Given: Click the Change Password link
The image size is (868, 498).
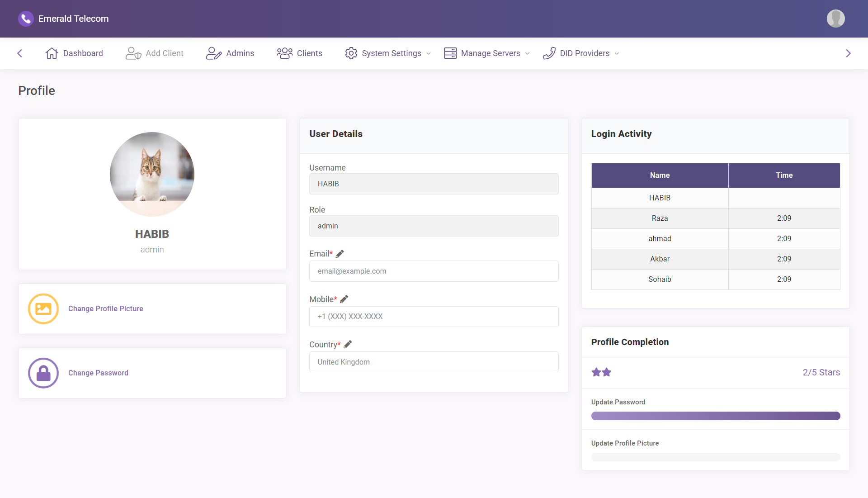Looking at the screenshot, I should click(x=98, y=373).
